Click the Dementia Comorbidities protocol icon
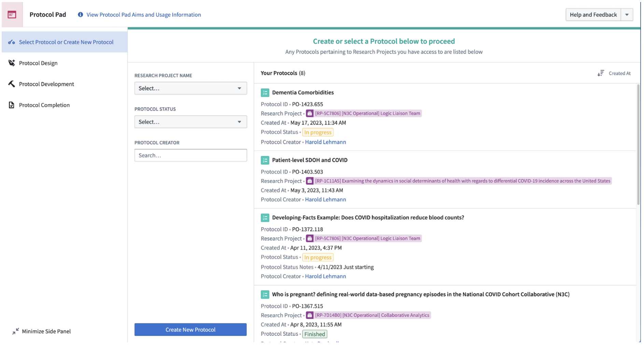 tap(265, 93)
